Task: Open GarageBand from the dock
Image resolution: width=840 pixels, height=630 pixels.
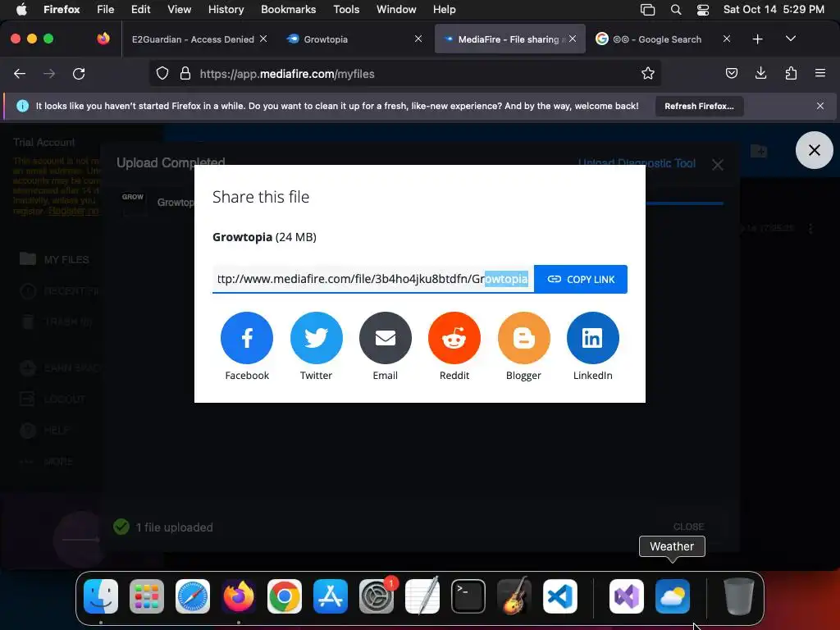Action: (x=514, y=596)
